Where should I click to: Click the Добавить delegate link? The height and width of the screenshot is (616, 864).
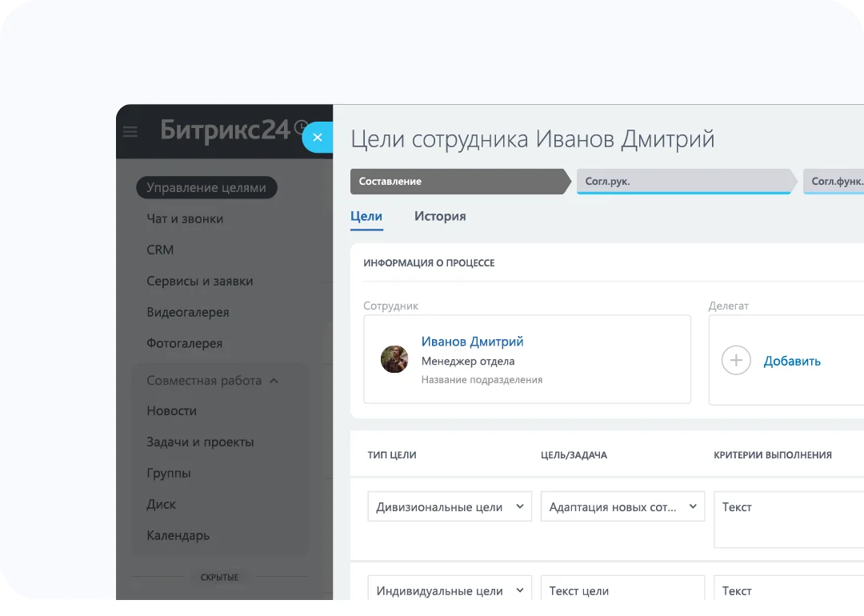click(x=791, y=361)
